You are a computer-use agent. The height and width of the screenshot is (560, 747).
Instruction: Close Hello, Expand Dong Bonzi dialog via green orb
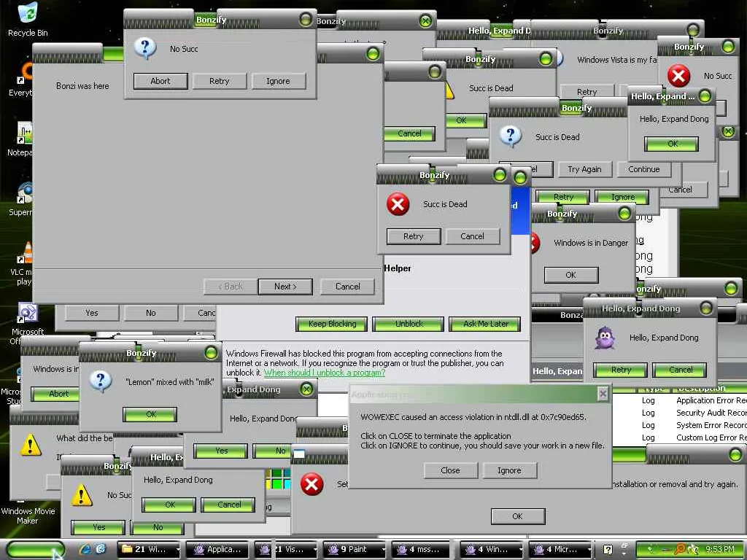point(706,308)
